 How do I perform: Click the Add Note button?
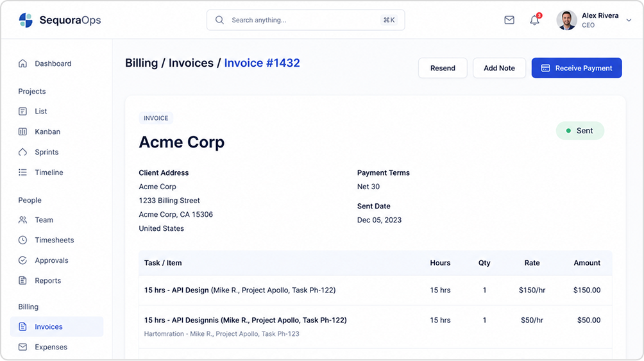(x=499, y=68)
